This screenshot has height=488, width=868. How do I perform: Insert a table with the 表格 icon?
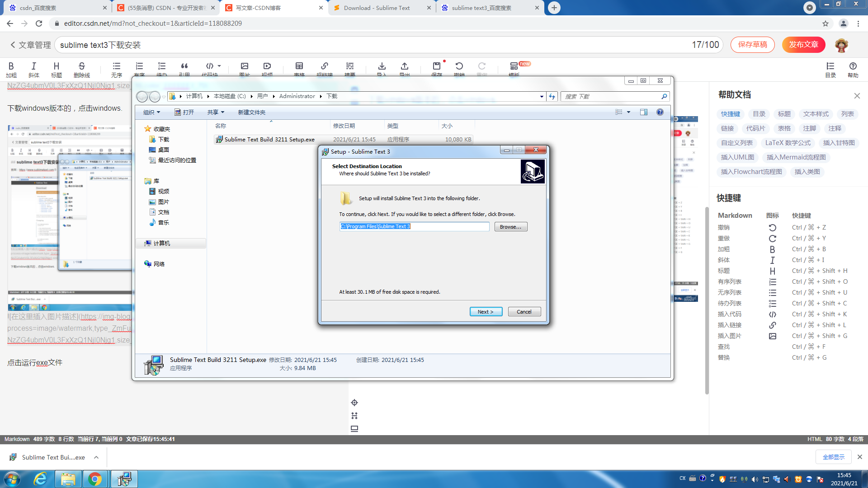(299, 66)
